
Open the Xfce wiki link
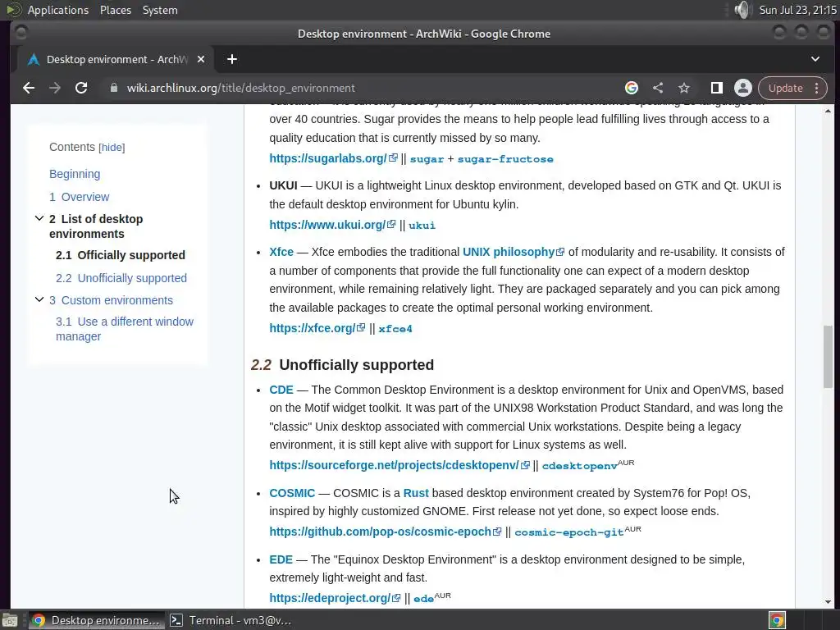(x=281, y=252)
